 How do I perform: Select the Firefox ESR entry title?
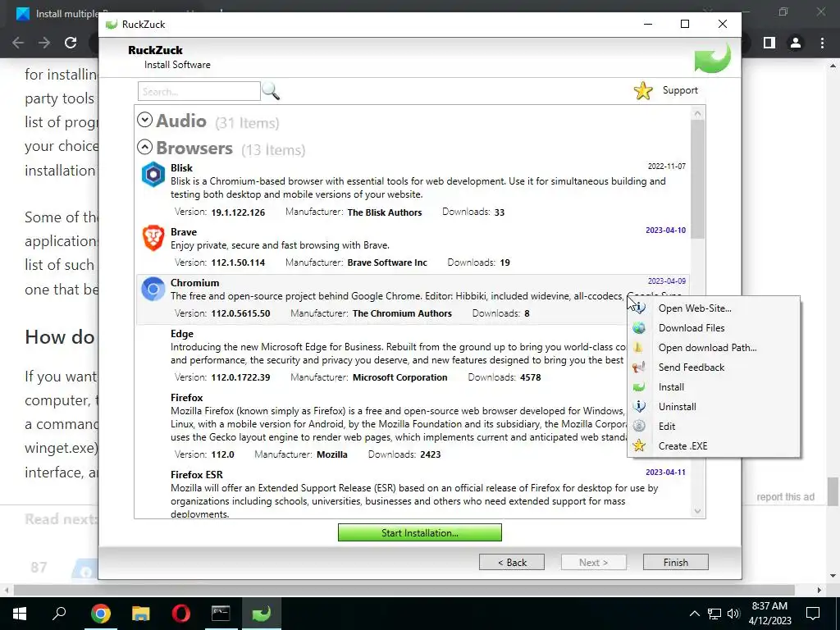[197, 475]
